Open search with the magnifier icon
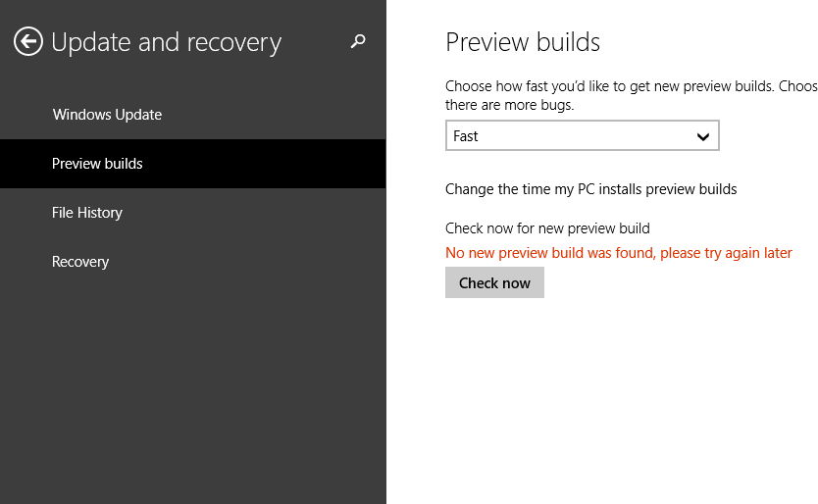The height and width of the screenshot is (504, 818). (x=358, y=41)
